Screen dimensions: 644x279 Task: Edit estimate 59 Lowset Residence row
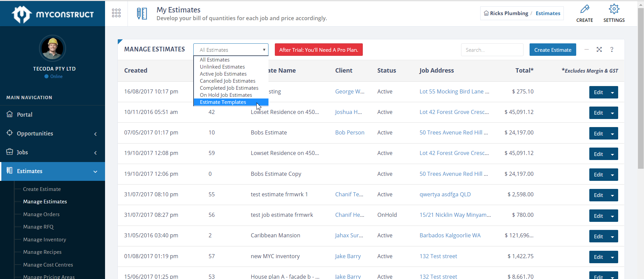(598, 154)
